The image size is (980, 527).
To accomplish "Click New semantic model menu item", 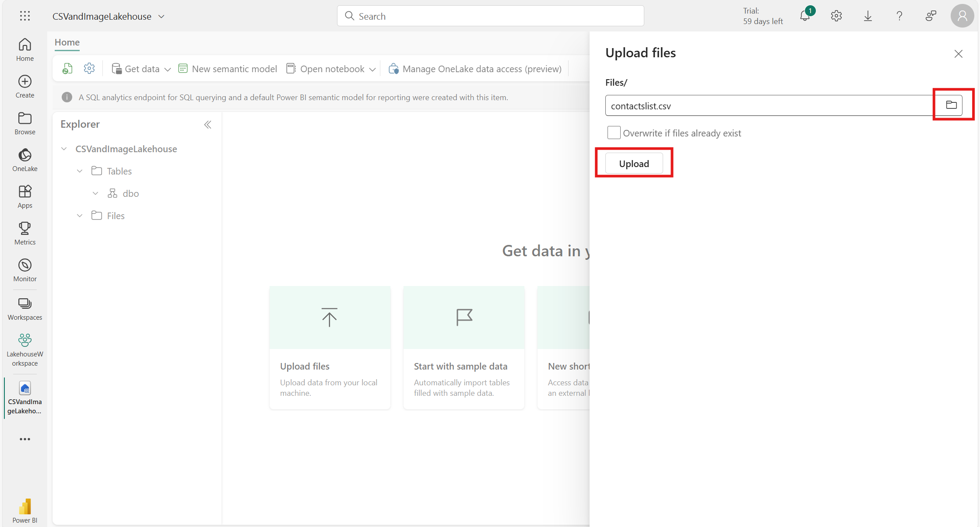I will click(x=228, y=69).
